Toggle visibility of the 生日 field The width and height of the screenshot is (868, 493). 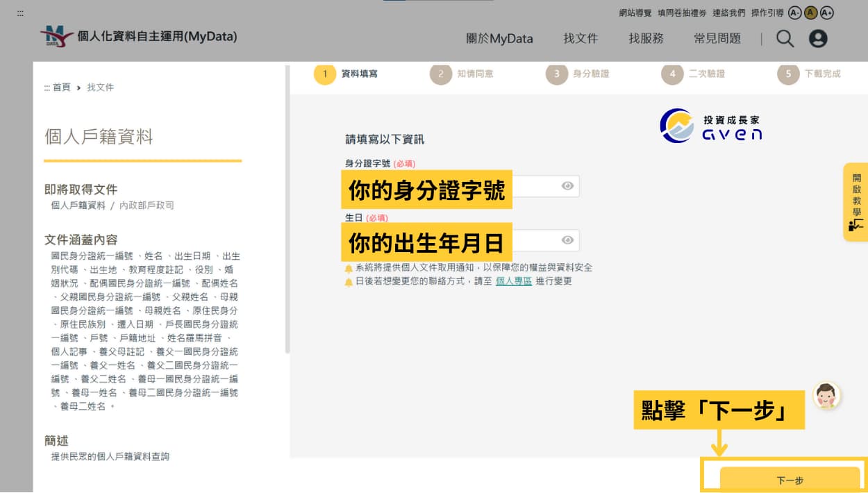567,240
